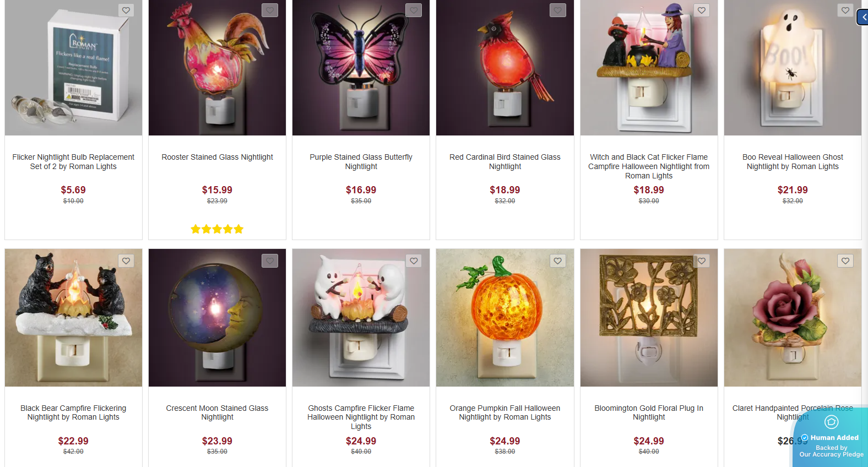Expand the blue side panel arrow
This screenshot has height=467, width=868.
point(863,18)
